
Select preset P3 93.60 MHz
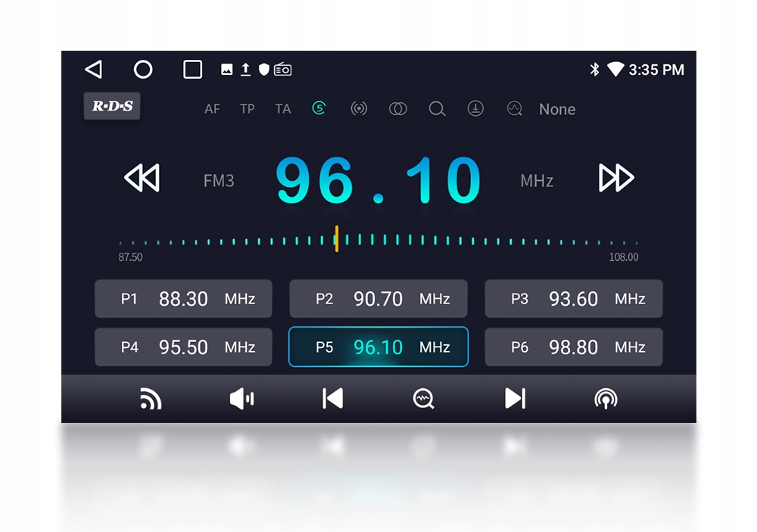pyautogui.click(x=574, y=299)
